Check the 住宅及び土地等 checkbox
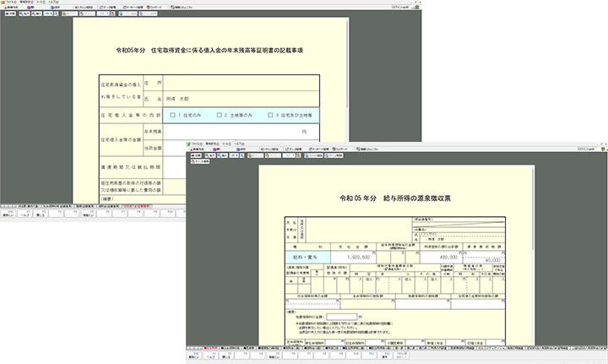608x364 pixels. tap(269, 114)
